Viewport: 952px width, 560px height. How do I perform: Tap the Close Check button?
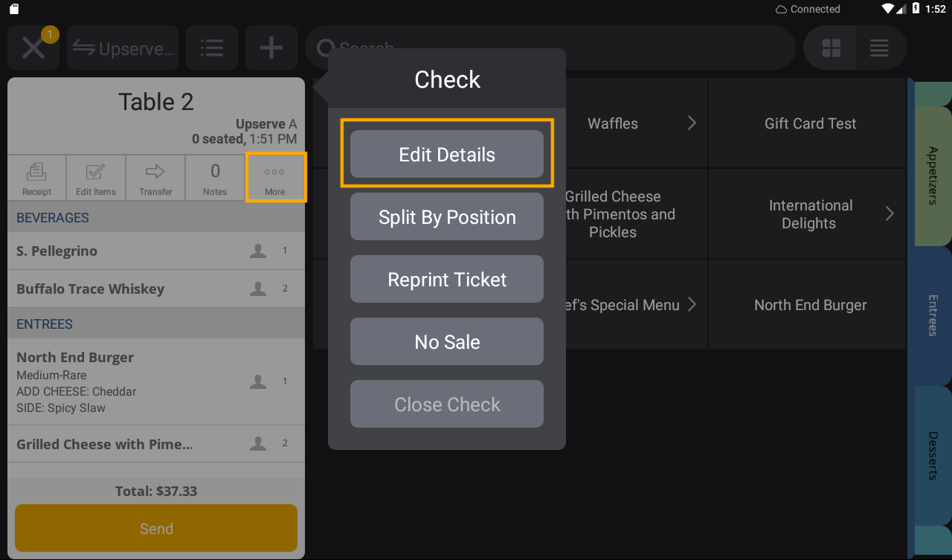tap(447, 404)
